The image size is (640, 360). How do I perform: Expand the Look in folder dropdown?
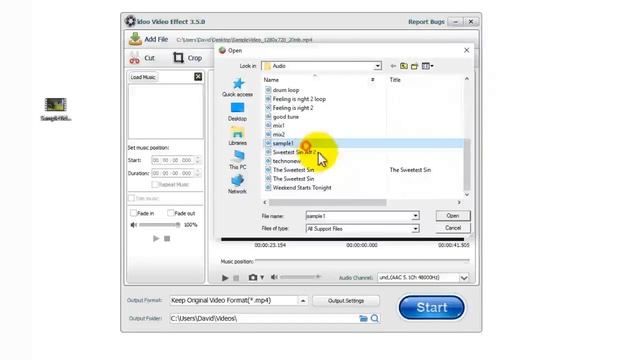(x=378, y=66)
